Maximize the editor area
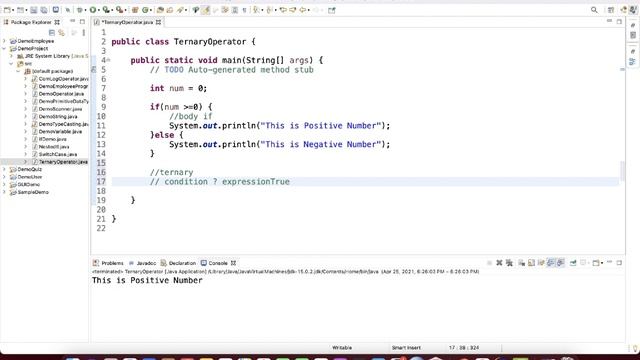This screenshot has height=360, width=640. pyautogui.click(x=619, y=21)
